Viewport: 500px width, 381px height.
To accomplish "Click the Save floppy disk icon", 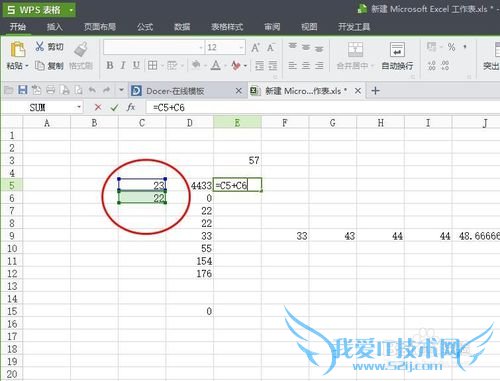I will pyautogui.click(x=22, y=90).
